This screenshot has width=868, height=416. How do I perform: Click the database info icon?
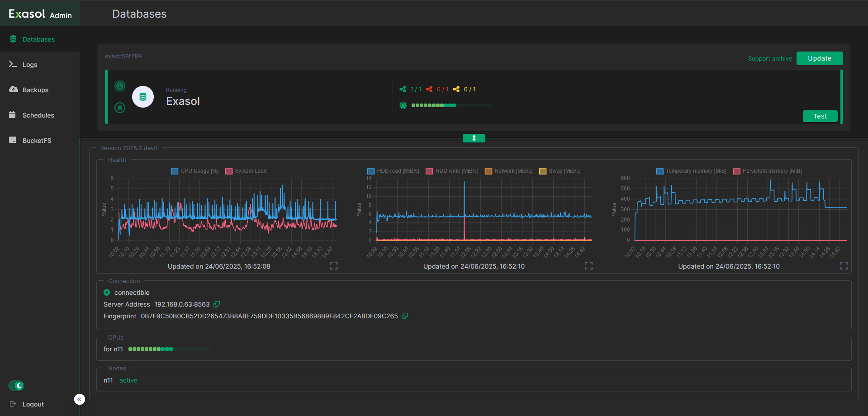click(120, 86)
